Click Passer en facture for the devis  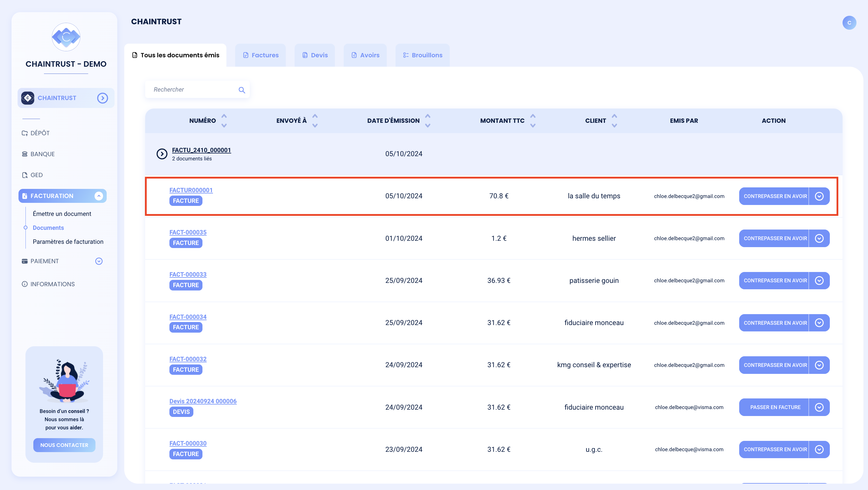pyautogui.click(x=774, y=408)
